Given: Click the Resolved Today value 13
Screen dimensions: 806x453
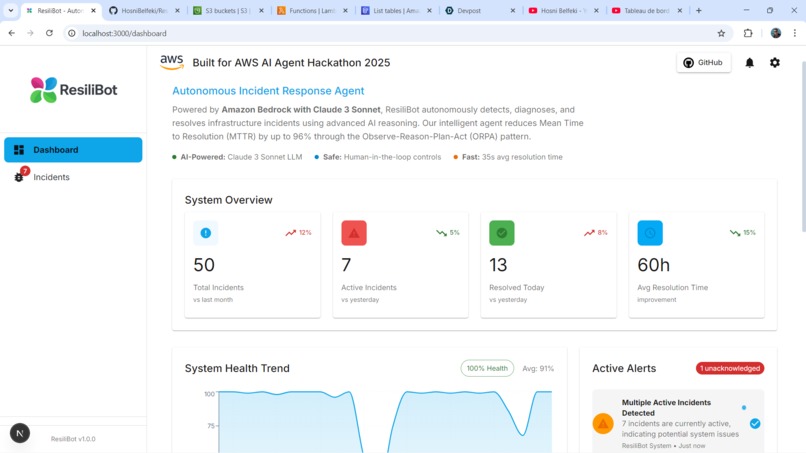Looking at the screenshot, I should [x=498, y=265].
